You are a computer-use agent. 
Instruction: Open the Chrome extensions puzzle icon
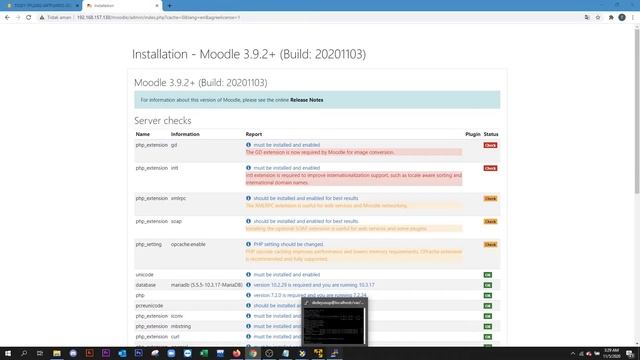coord(611,18)
